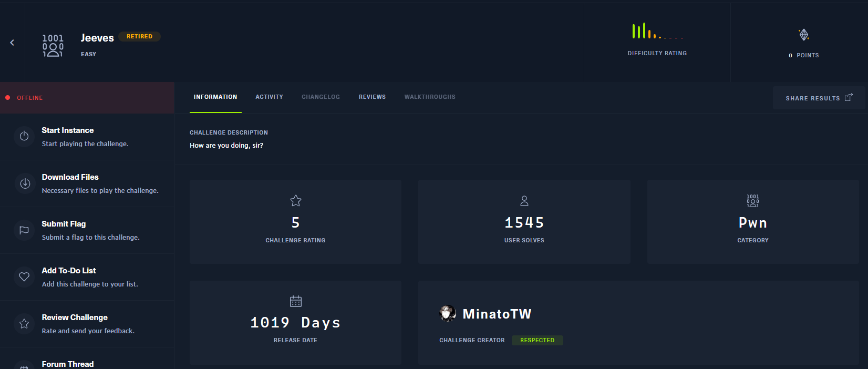Open the Changelog tab
This screenshot has width=868, height=369.
click(x=321, y=97)
